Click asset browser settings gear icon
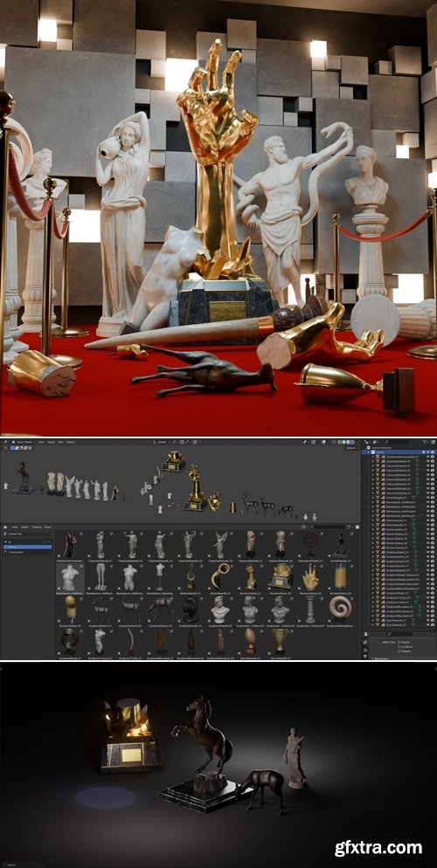The image size is (437, 868). point(357,527)
